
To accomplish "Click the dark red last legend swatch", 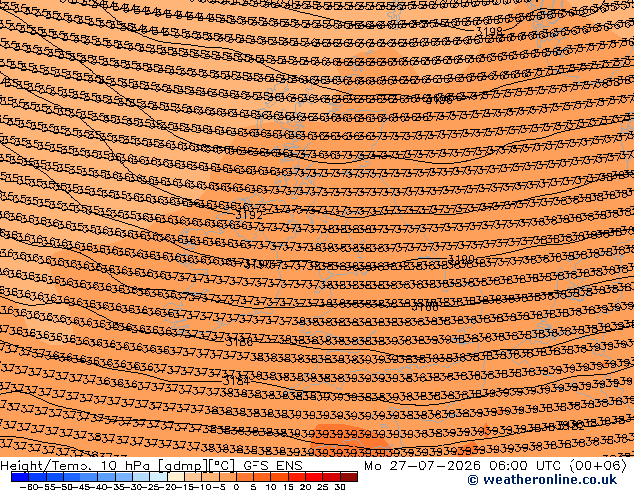I will point(349,477).
